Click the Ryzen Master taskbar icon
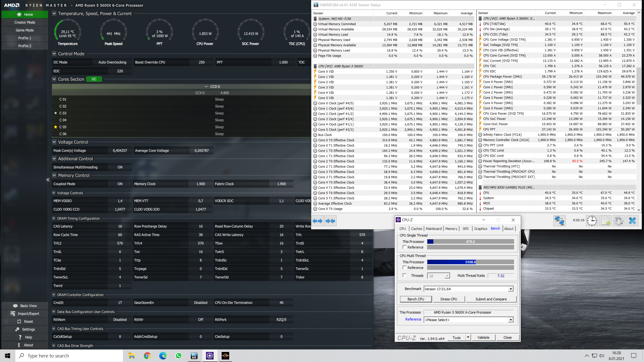The height and width of the screenshot is (362, 644). tap(225, 356)
